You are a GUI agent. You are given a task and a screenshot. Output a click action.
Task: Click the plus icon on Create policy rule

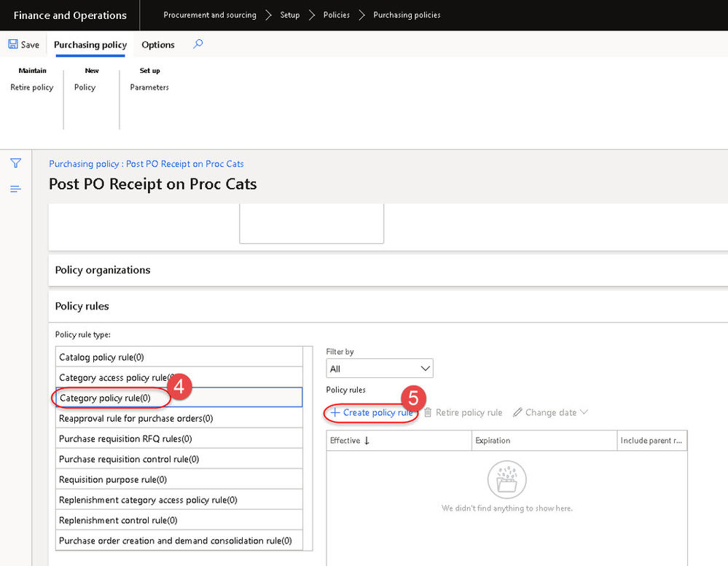pos(336,412)
